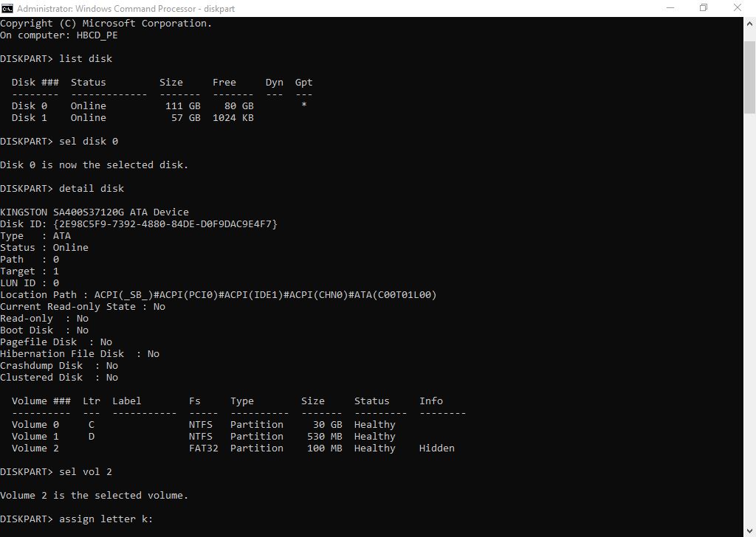The height and width of the screenshot is (537, 756).
Task: Click 'Disk 0 is now the selected disk.' message
Action: pyautogui.click(x=94, y=164)
